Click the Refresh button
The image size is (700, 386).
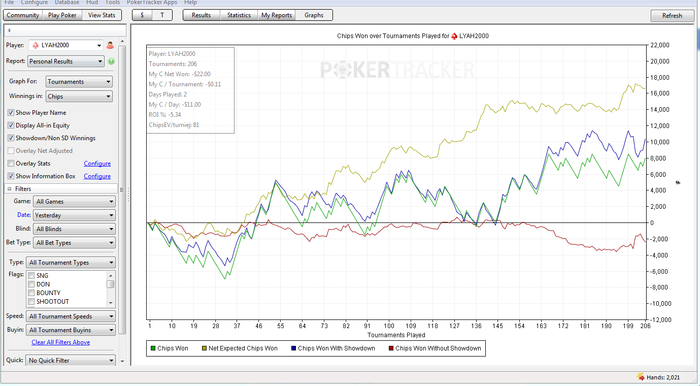(x=672, y=16)
